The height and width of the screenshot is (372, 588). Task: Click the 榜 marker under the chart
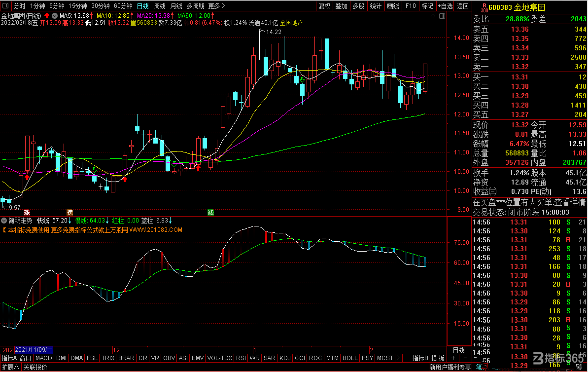point(70,213)
